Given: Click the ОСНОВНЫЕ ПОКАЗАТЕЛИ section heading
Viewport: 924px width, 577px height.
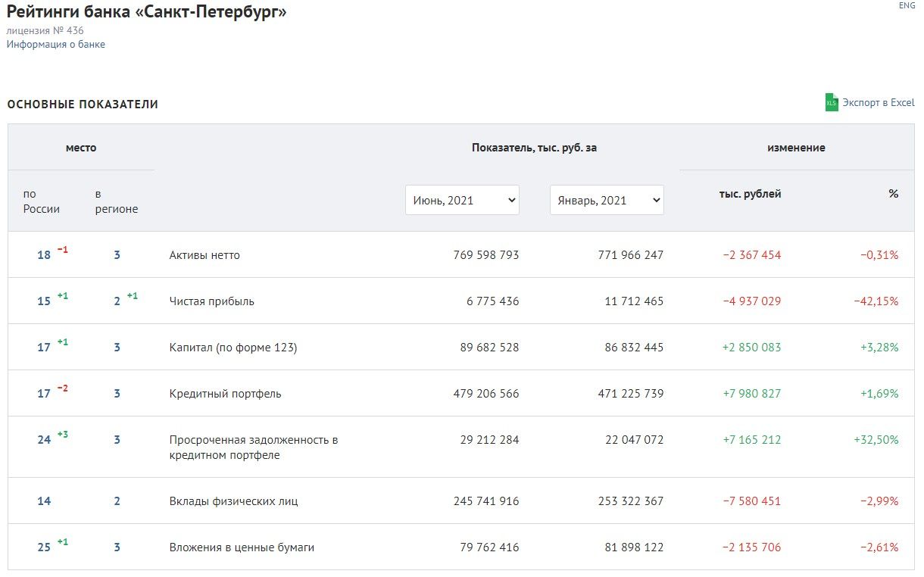Looking at the screenshot, I should [83, 104].
